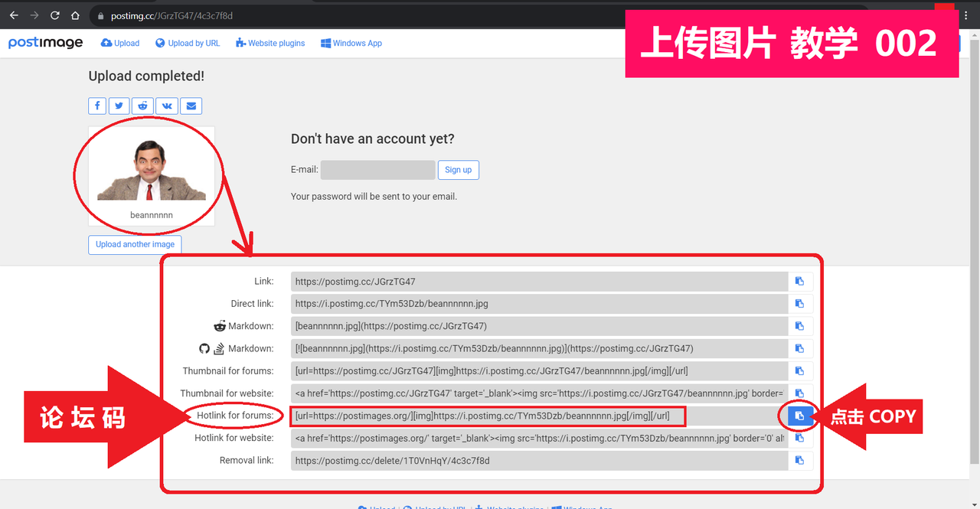Open the Windows App page
Viewport: 980px width, 509px height.
tap(351, 44)
